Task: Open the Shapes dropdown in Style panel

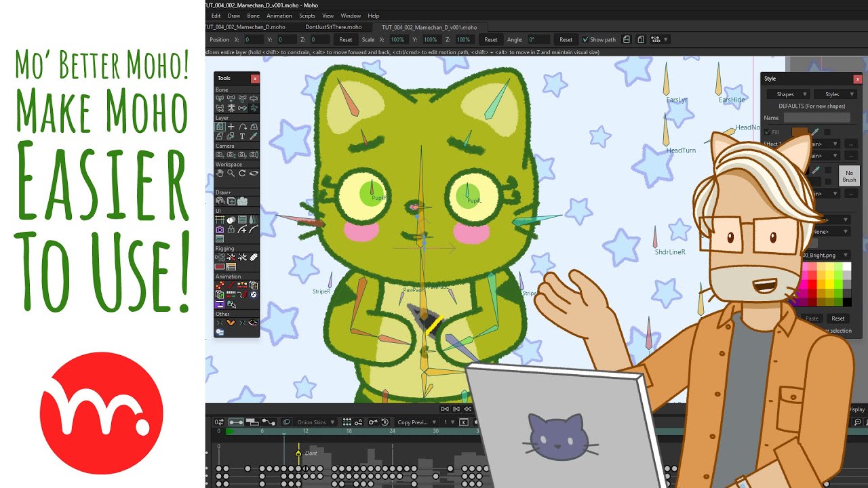Action: [787, 94]
